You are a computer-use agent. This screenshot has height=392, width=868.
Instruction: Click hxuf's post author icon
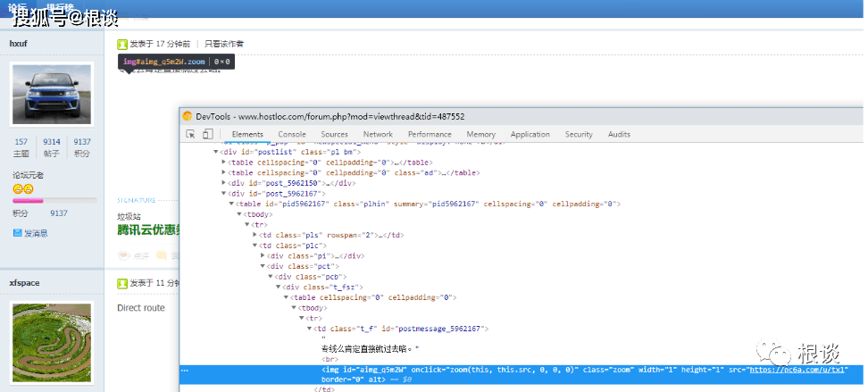122,44
